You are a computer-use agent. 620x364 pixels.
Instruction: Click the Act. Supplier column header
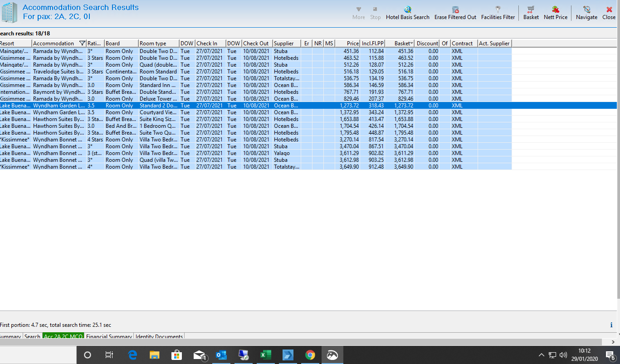494,44
